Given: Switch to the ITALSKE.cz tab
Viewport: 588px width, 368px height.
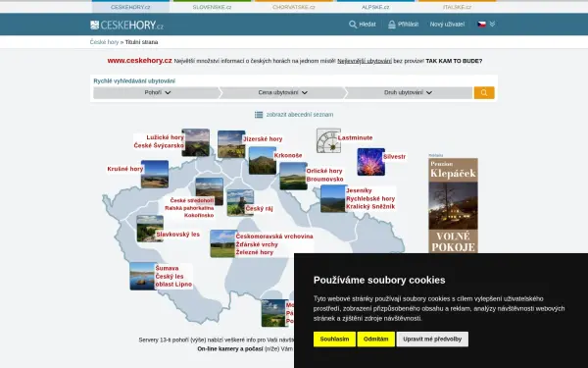Looking at the screenshot, I should 457,7.
